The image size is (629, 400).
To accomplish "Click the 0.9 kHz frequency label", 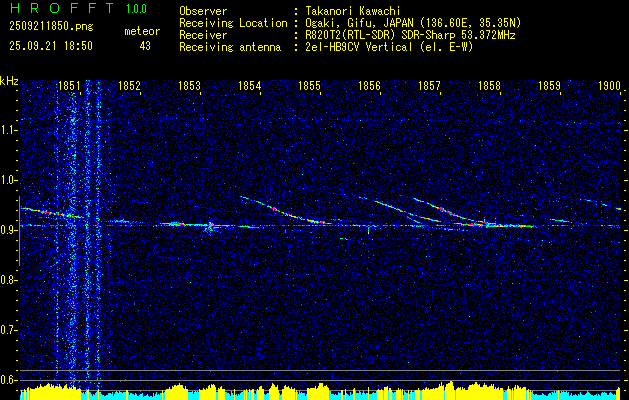I will tap(8, 230).
